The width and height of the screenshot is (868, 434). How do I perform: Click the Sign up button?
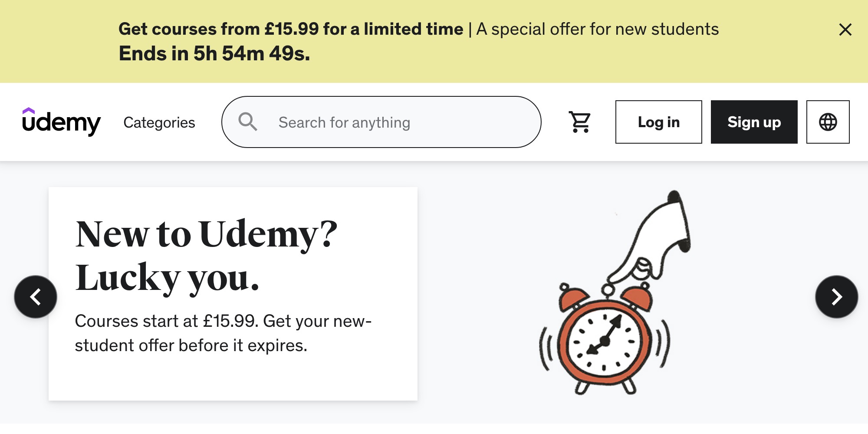click(754, 122)
